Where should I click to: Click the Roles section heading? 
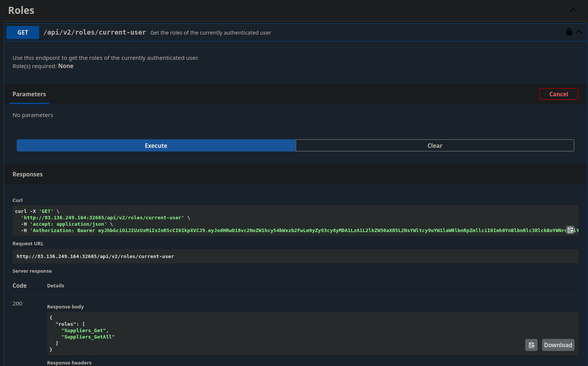click(21, 11)
